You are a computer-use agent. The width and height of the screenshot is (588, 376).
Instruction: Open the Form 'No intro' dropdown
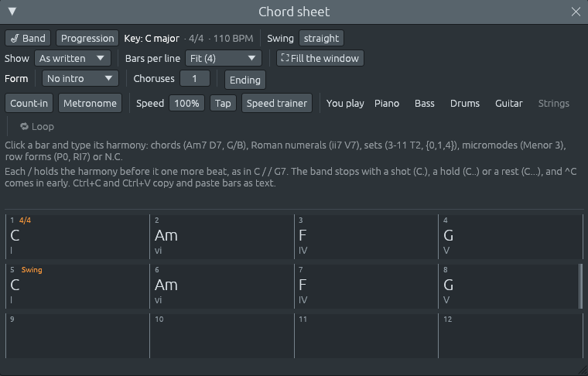pyautogui.click(x=80, y=79)
